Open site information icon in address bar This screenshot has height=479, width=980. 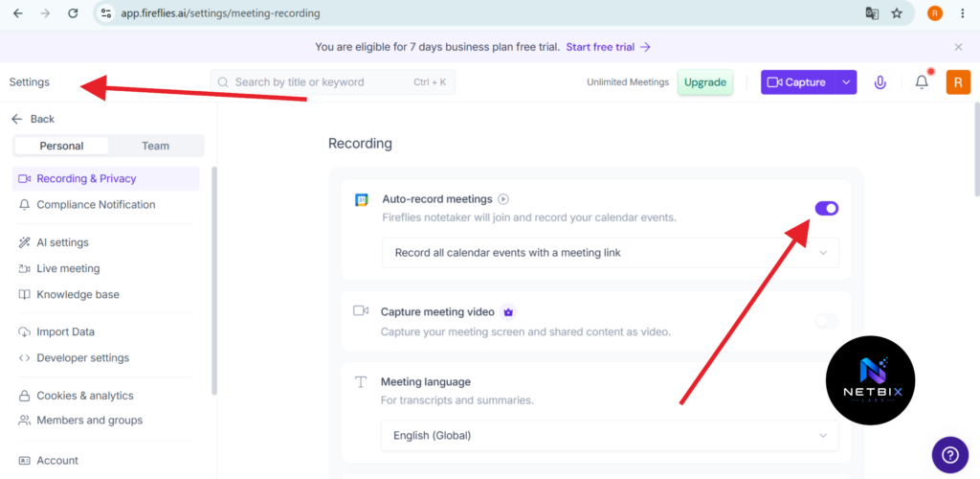[x=106, y=13]
